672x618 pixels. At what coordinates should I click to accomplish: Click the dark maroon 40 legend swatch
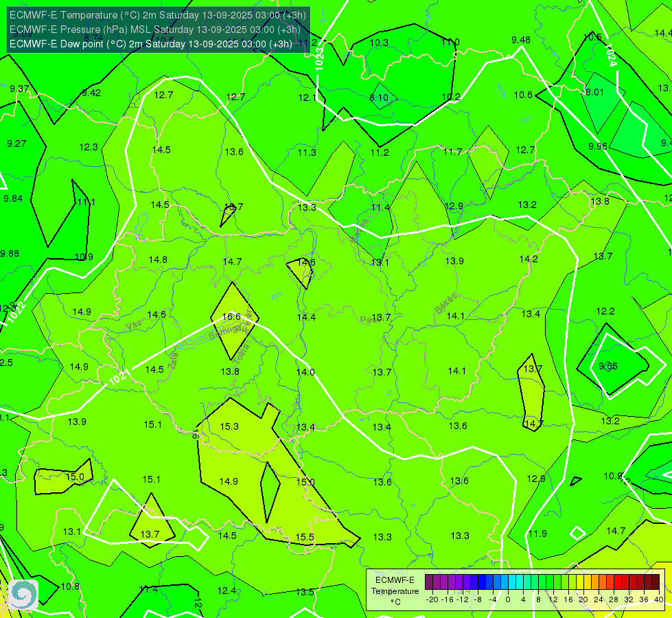(x=656, y=582)
